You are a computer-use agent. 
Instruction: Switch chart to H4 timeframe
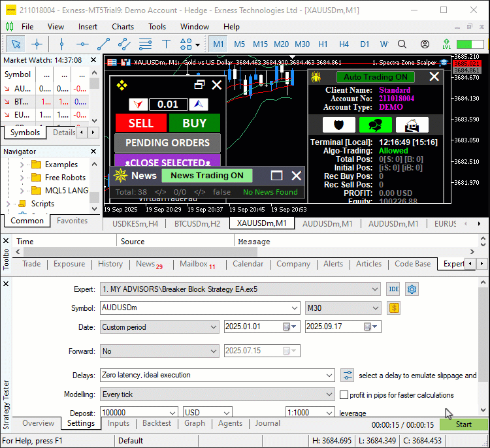pyautogui.click(x=344, y=44)
